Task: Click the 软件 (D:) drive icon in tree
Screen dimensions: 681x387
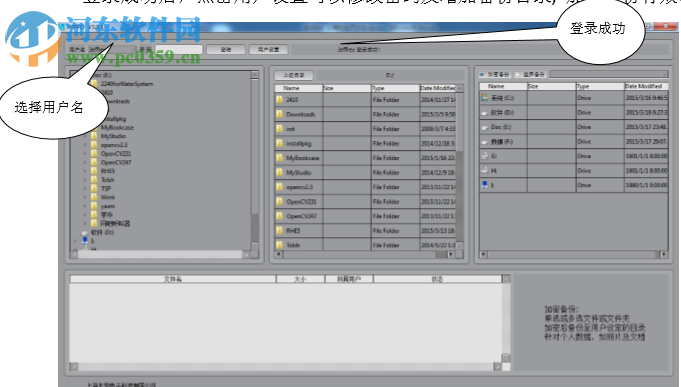Action: (85, 232)
